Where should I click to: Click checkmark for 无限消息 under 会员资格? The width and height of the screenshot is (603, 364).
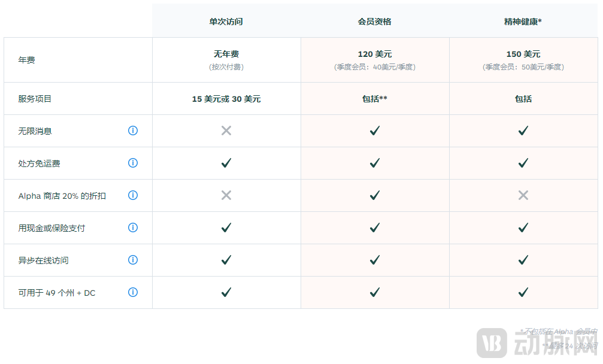tap(375, 131)
